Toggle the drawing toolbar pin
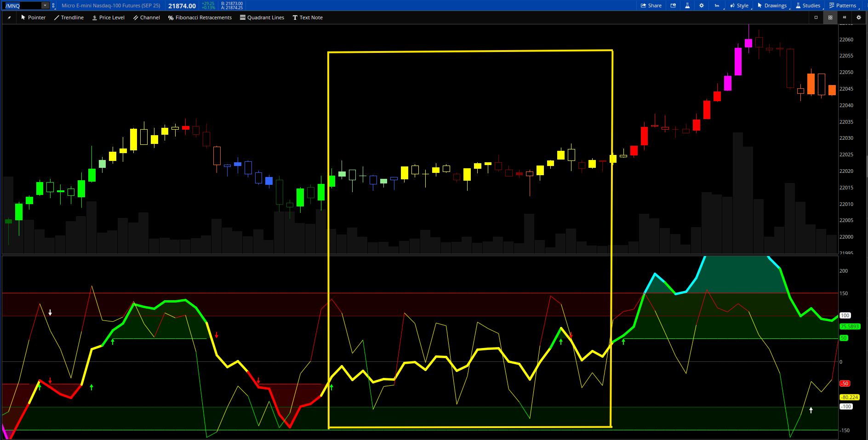This screenshot has width=868, height=440. [9, 17]
